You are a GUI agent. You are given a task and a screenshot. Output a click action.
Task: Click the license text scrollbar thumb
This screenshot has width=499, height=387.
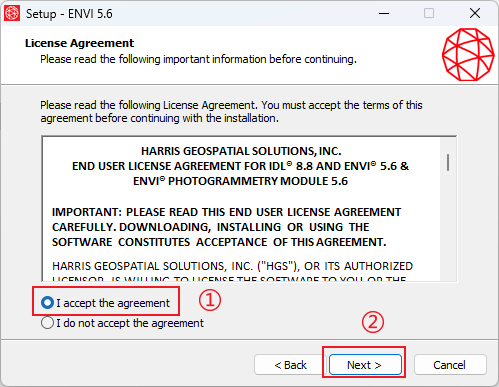(448, 162)
